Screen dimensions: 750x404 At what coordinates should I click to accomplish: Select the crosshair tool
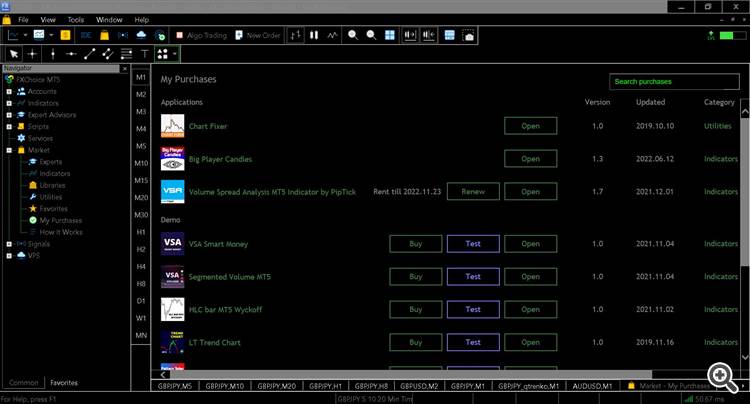pyautogui.click(x=32, y=54)
